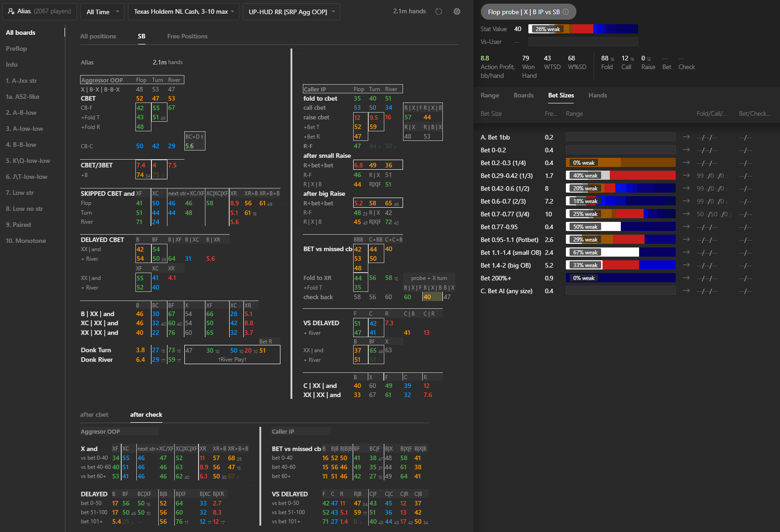Click the arrow in the Bet 0-0.2 row
The image size is (780, 532).
pos(686,150)
